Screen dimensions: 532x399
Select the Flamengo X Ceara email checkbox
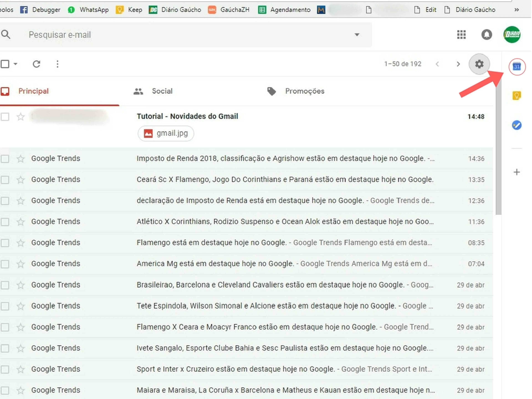tap(5, 327)
